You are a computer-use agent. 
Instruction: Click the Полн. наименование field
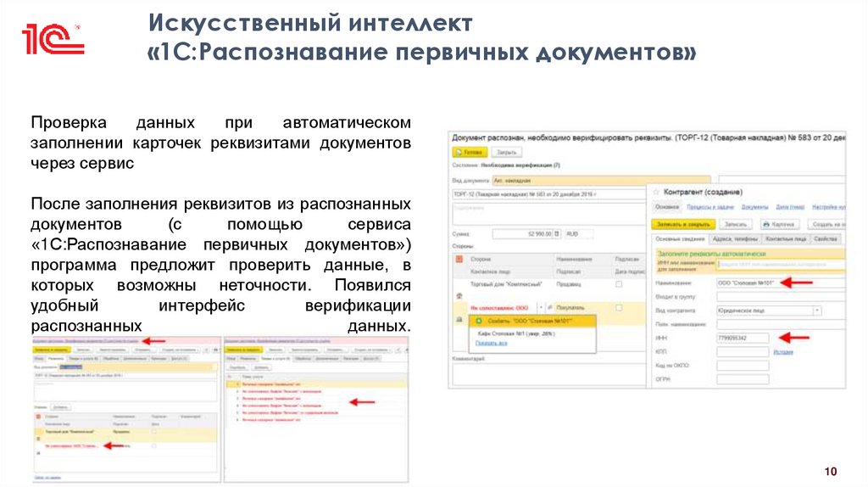(781, 324)
